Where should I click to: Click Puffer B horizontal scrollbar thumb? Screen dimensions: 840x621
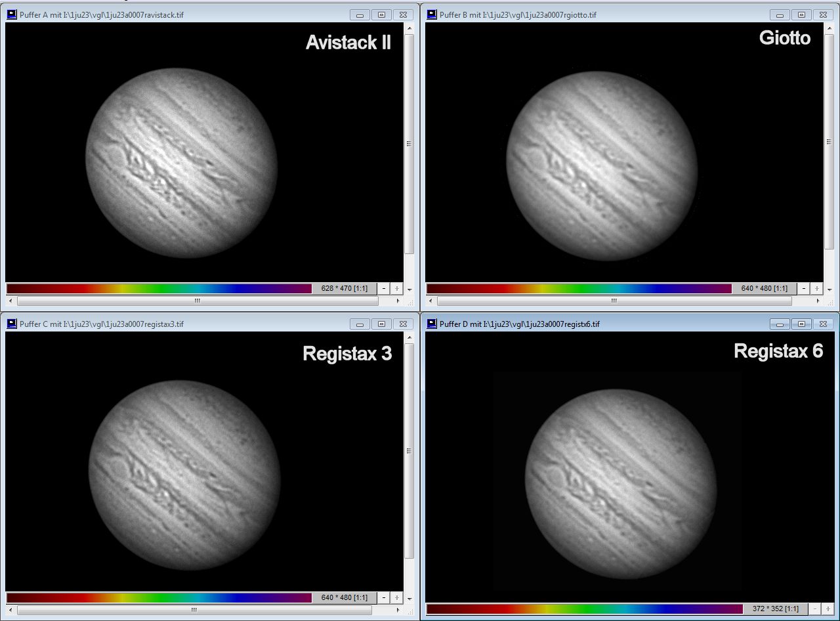(x=614, y=301)
